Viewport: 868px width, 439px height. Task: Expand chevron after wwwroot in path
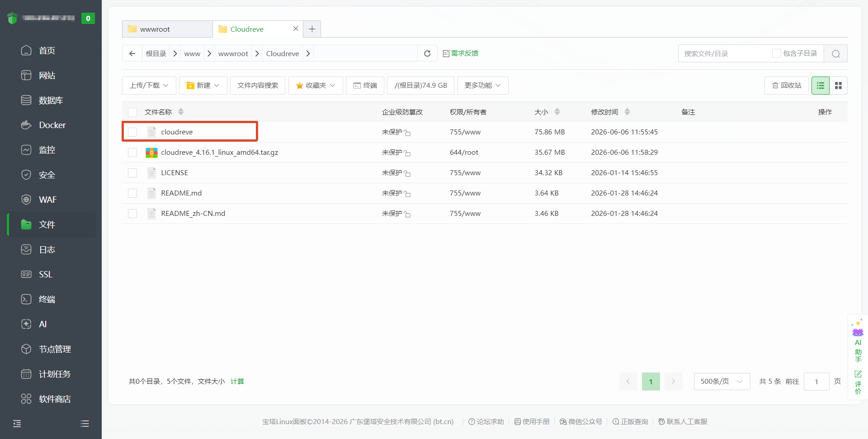(x=257, y=53)
